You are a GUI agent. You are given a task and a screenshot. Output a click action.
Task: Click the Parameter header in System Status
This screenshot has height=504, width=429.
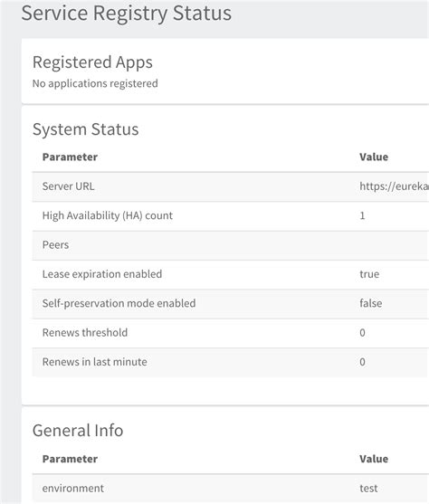(70, 157)
